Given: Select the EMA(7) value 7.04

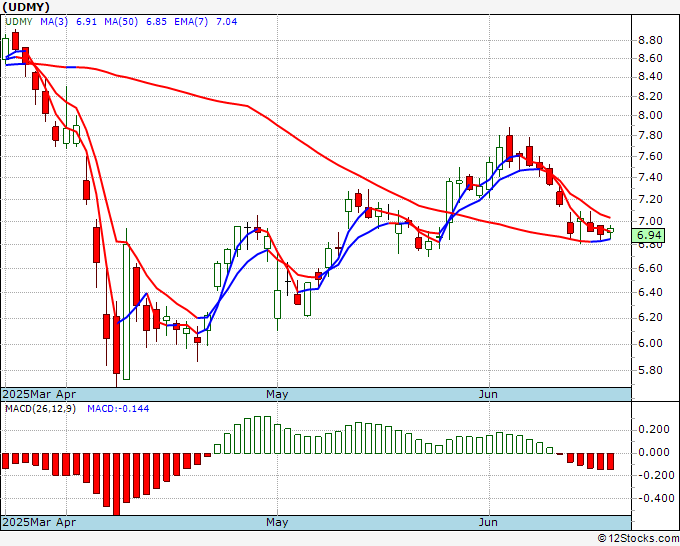Looking at the screenshot, I should tap(226, 22).
